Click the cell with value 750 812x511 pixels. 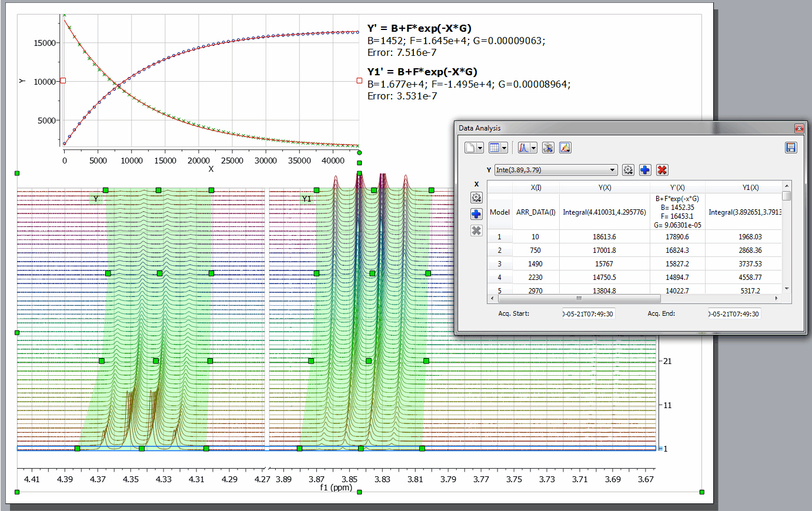pos(536,250)
